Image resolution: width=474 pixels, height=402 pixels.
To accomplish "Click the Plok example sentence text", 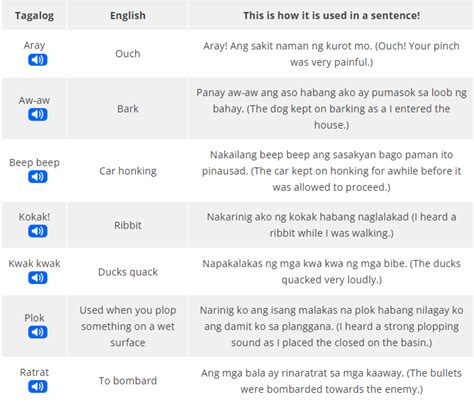I will coord(331,326).
